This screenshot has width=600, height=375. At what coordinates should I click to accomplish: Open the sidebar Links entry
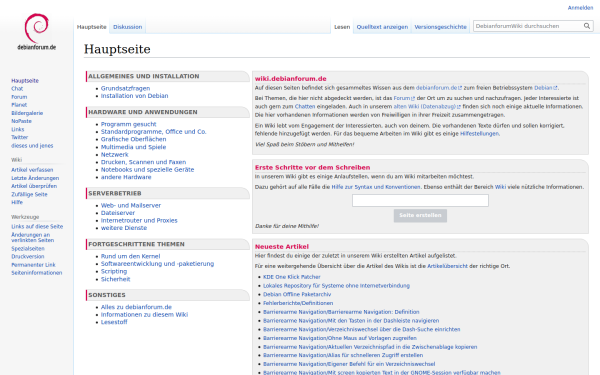coord(18,129)
